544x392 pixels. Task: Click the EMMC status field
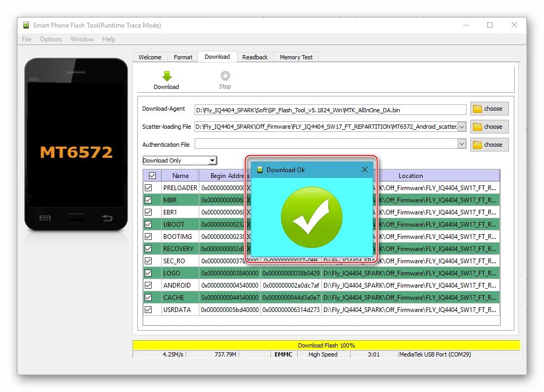(x=284, y=354)
